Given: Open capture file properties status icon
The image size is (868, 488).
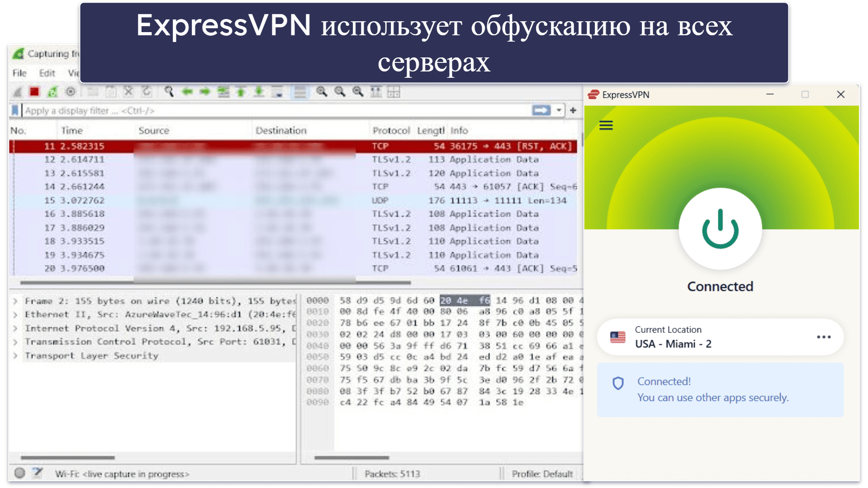Looking at the screenshot, I should 38,473.
